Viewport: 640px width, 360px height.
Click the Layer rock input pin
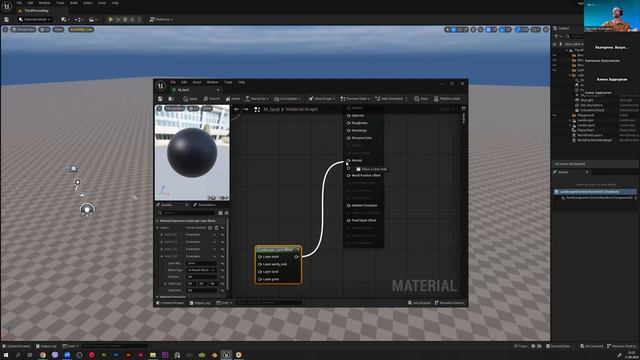(x=260, y=257)
